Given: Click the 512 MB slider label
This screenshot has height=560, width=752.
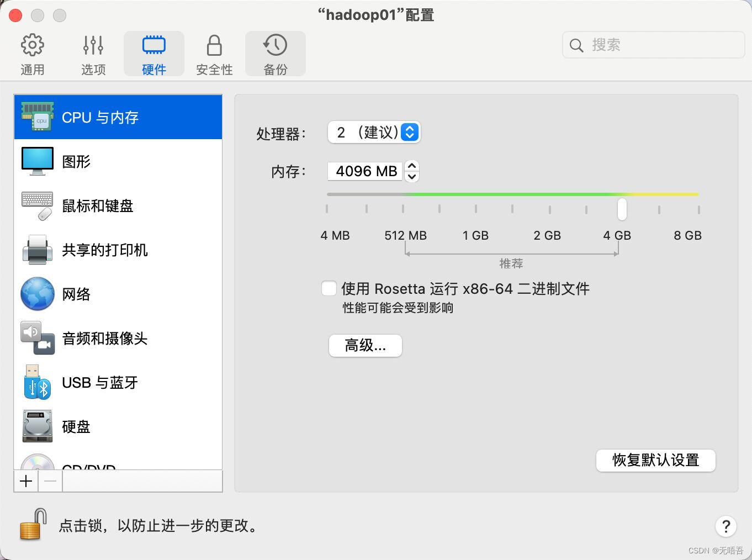Looking at the screenshot, I should pos(406,235).
